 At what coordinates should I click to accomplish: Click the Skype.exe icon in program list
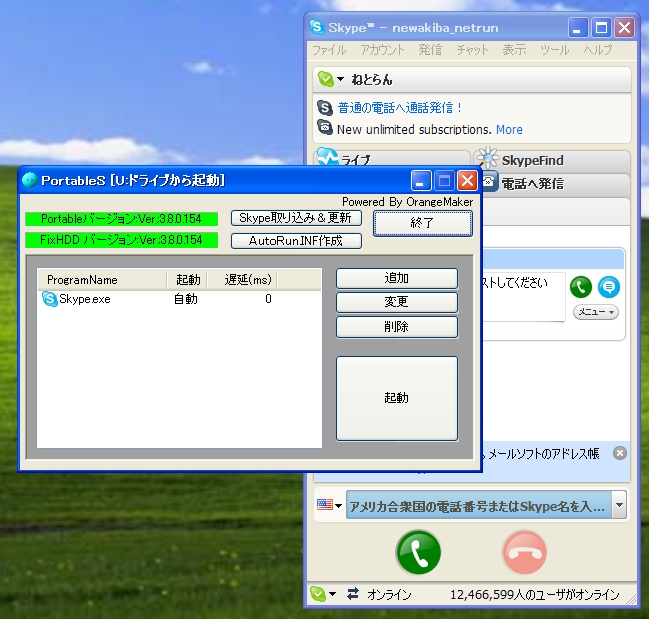50,299
